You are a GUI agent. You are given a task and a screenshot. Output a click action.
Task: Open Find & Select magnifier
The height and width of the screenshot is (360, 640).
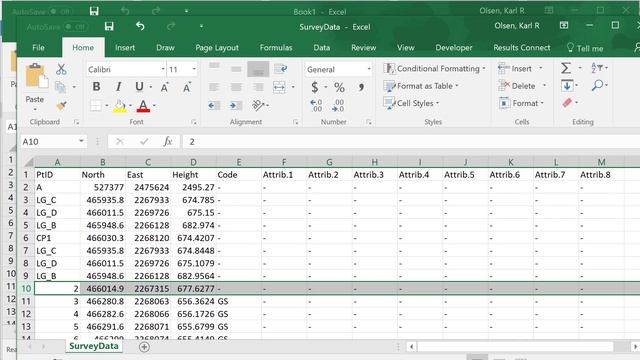[x=599, y=85]
